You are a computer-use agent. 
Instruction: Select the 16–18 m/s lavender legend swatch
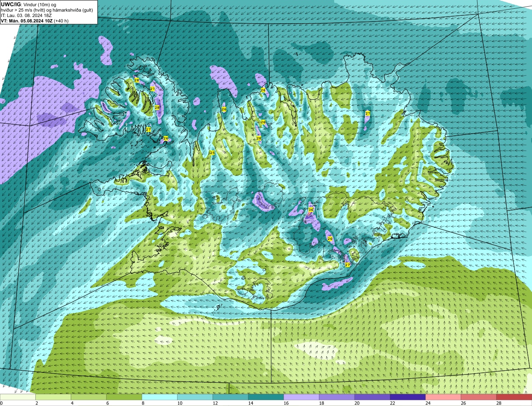point(301,397)
